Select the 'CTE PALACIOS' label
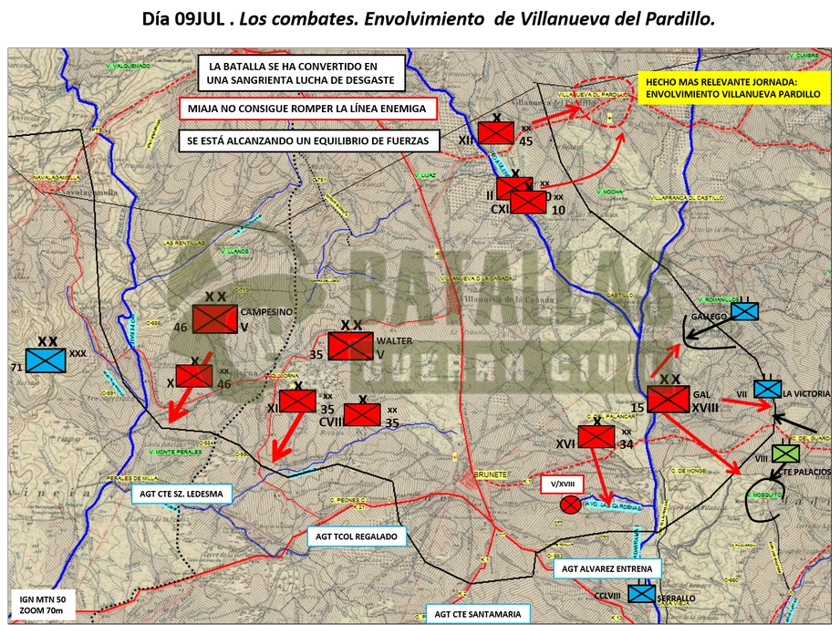 click(804, 473)
